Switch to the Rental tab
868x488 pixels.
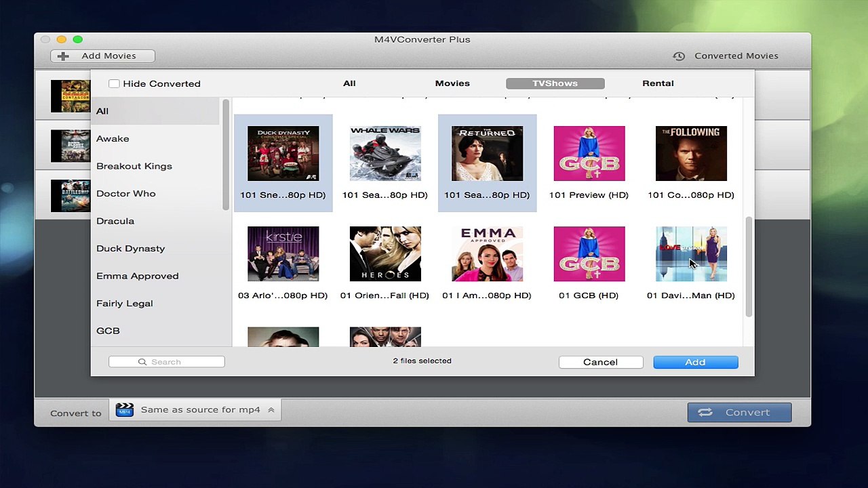click(x=658, y=83)
